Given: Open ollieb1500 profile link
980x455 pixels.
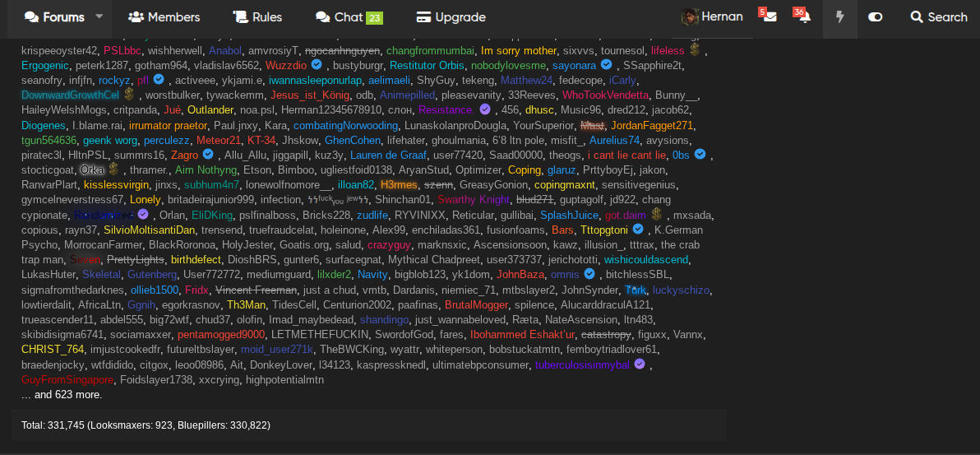Looking at the screenshot, I should [x=155, y=289].
